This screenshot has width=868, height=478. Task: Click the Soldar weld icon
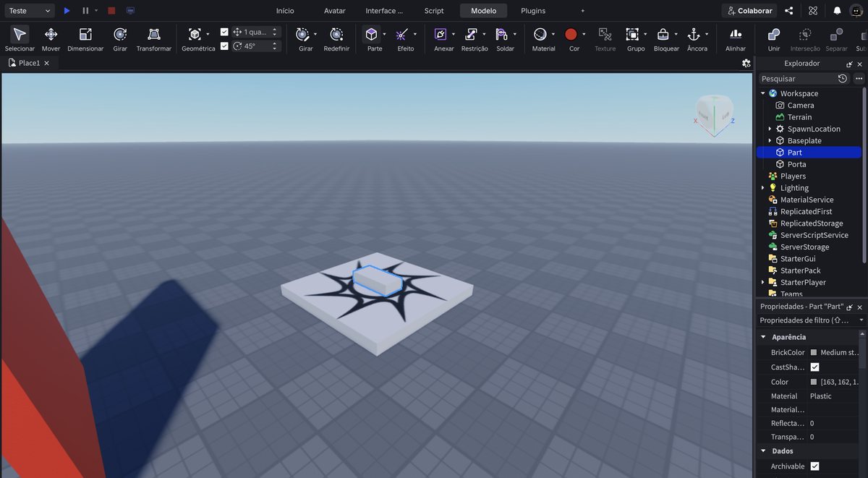click(502, 34)
